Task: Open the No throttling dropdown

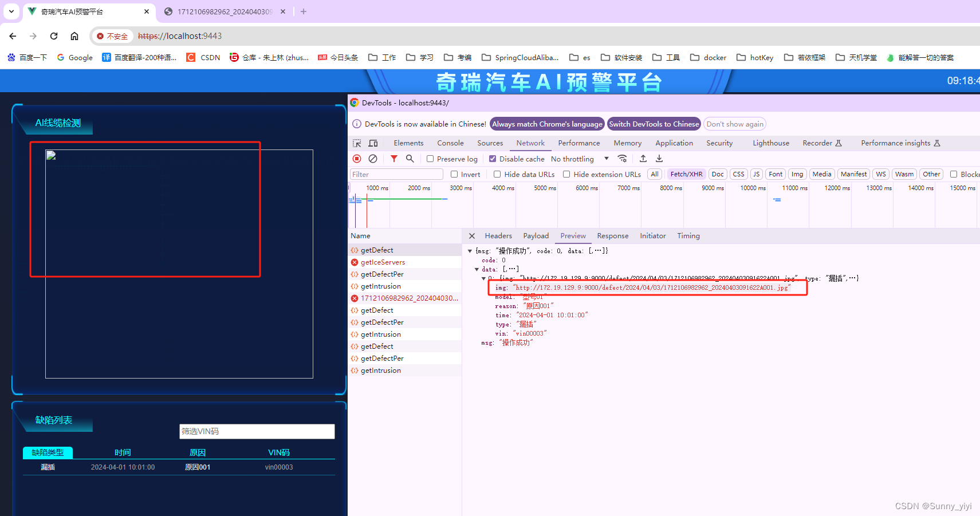Action: pos(580,159)
